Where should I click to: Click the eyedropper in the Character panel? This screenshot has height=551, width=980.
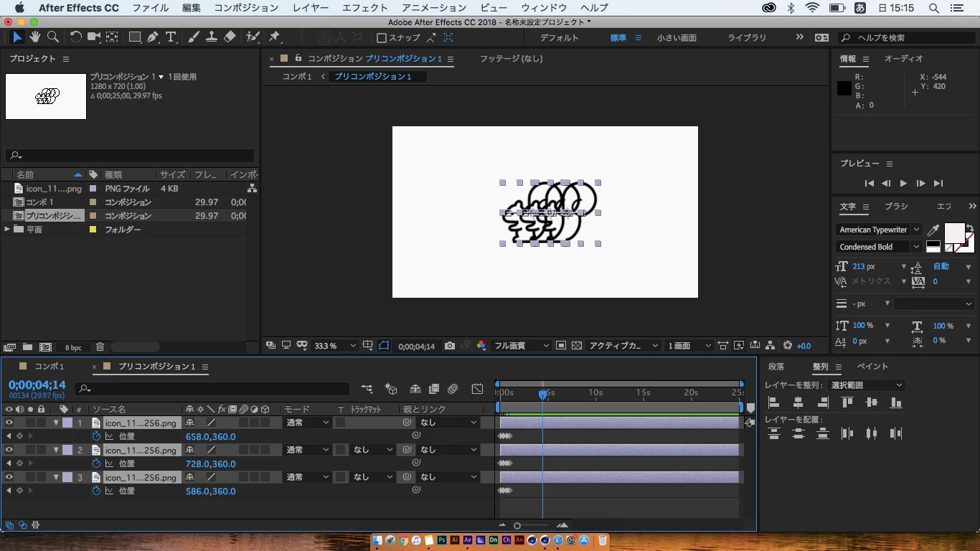pyautogui.click(x=933, y=230)
